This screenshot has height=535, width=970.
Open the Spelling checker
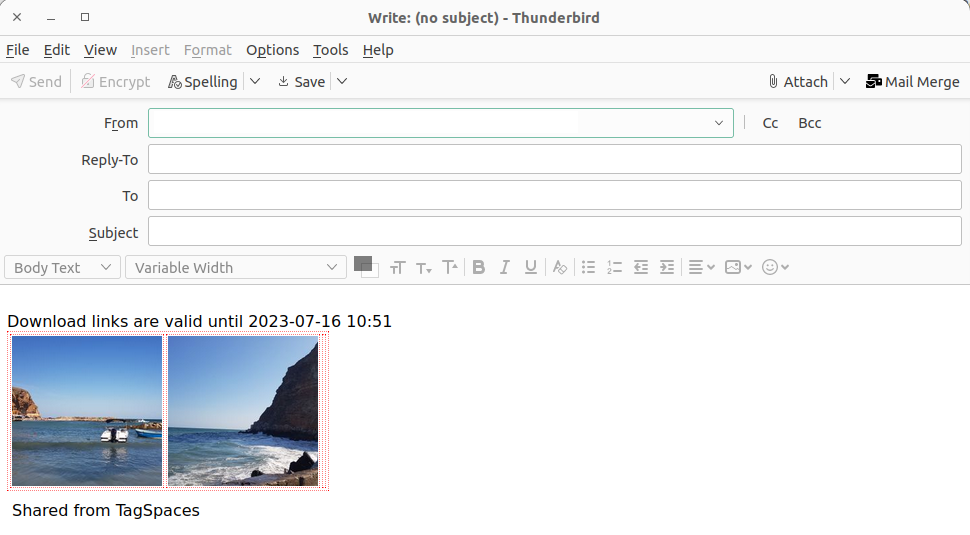pyautogui.click(x=203, y=82)
